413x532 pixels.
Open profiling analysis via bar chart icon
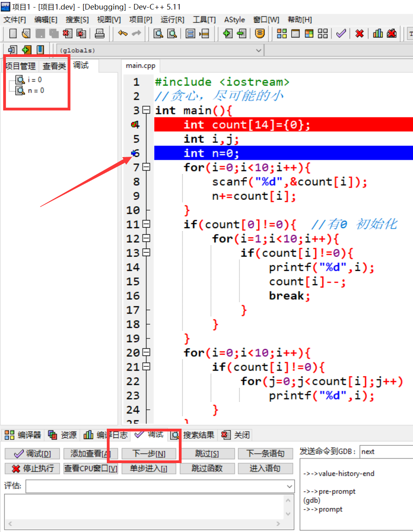tap(377, 34)
